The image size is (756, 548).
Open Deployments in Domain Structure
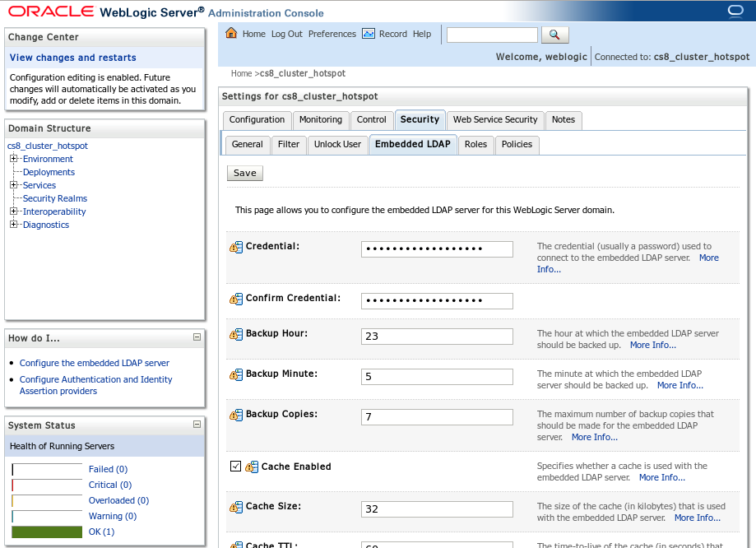tap(49, 172)
